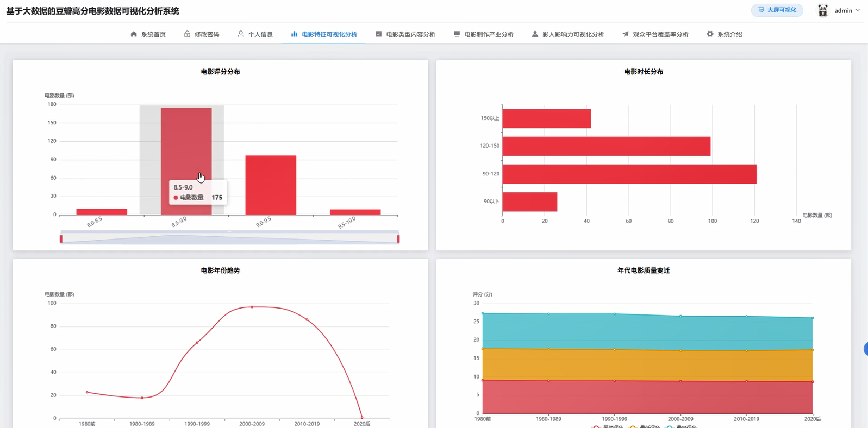Click middle of the rating chart zoom slider track
This screenshot has width=868, height=428.
pos(230,238)
